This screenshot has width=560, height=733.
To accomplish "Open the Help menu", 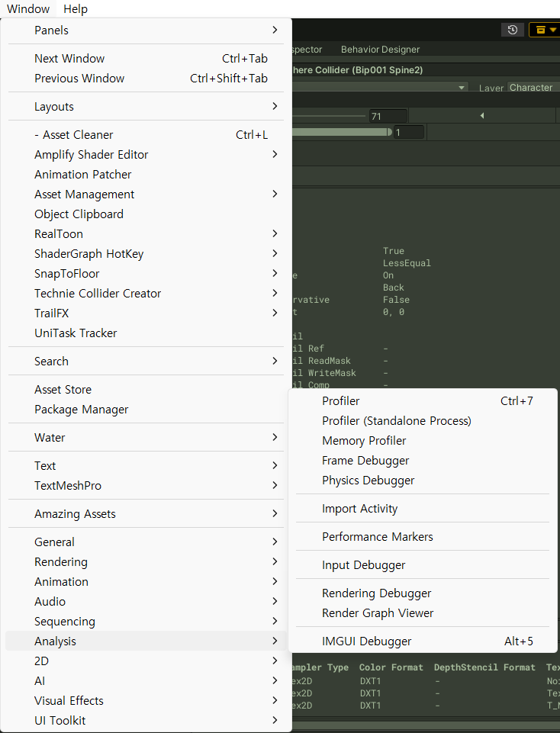I will pos(76,9).
